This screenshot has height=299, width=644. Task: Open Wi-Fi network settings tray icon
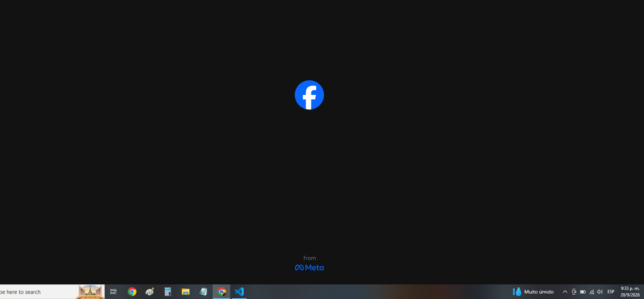pos(592,292)
